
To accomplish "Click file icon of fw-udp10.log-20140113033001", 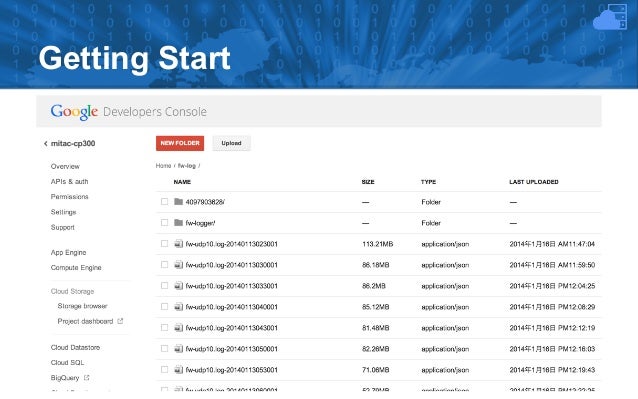I will point(178,286).
